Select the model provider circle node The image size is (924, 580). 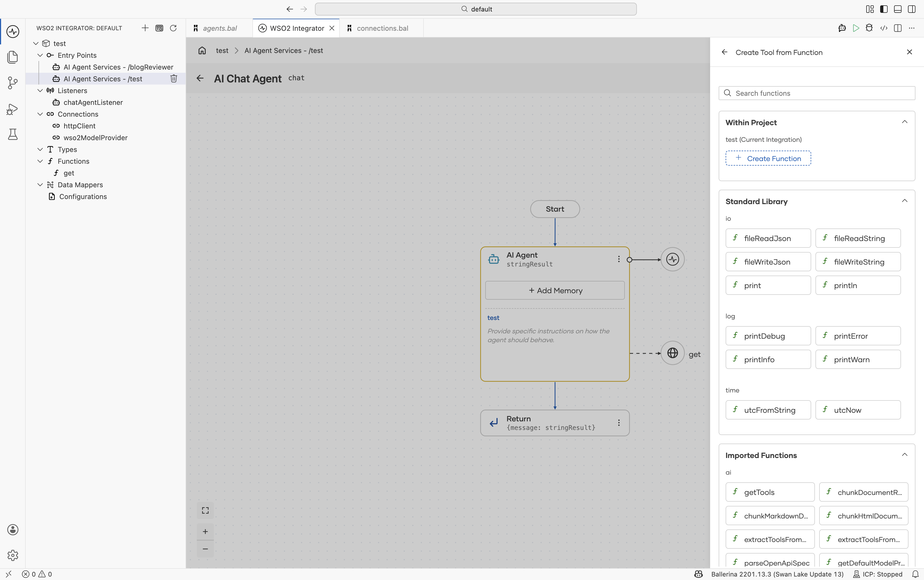point(673,259)
